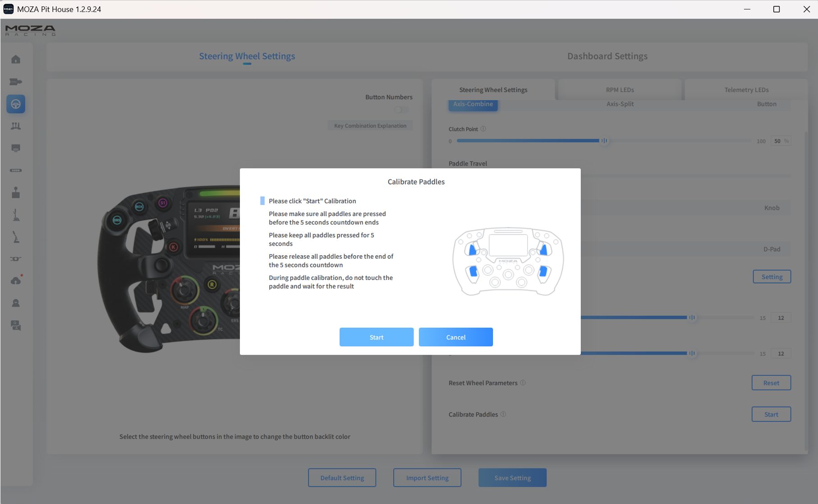818x504 pixels.
Task: Open wheel base settings in sidebar
Action: 16,82
